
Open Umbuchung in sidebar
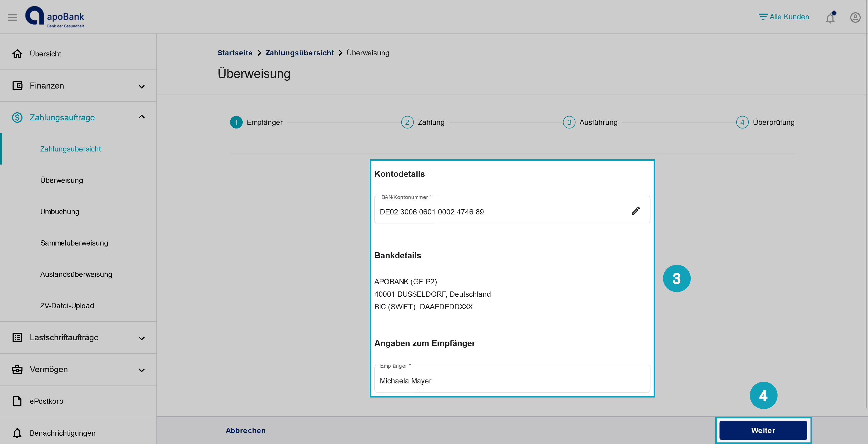[x=60, y=211]
